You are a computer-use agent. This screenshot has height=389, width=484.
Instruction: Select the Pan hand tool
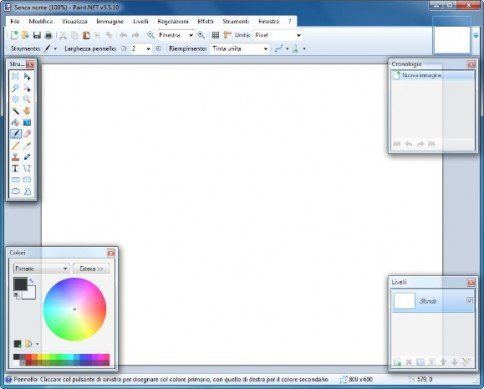point(27,111)
